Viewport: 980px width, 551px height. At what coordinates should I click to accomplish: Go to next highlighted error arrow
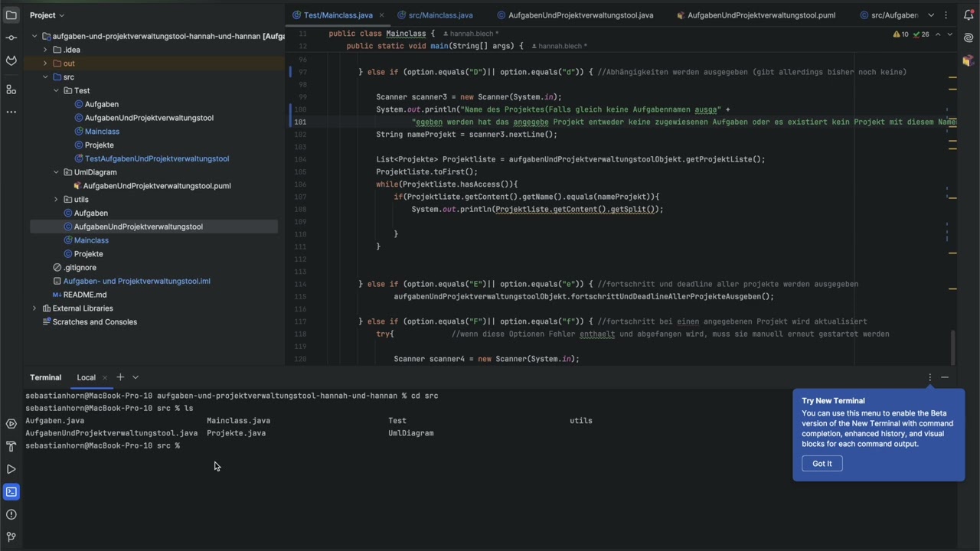[949, 34]
